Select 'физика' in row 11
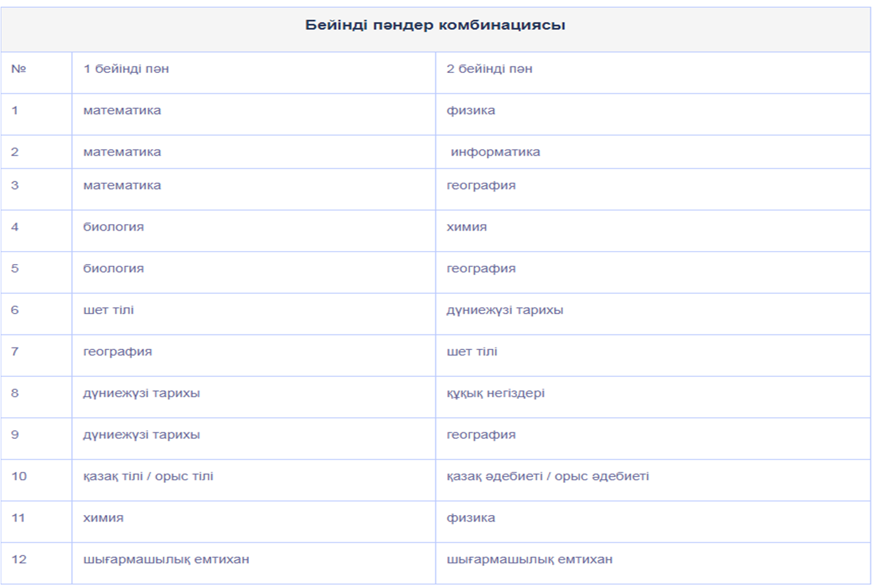The width and height of the screenshot is (880, 588). point(471,518)
